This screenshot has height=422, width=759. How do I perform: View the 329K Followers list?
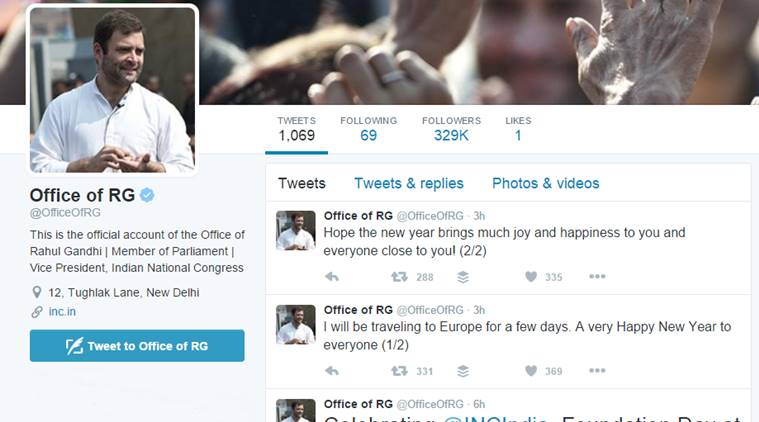(451, 129)
